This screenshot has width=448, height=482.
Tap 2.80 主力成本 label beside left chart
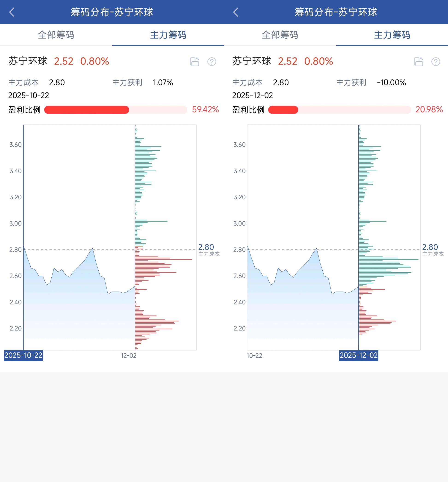tap(208, 250)
